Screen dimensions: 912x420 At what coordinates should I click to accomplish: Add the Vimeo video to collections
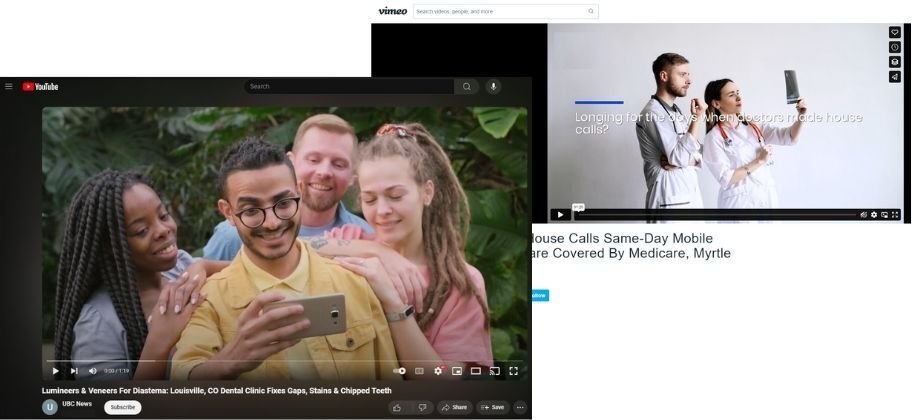click(895, 62)
